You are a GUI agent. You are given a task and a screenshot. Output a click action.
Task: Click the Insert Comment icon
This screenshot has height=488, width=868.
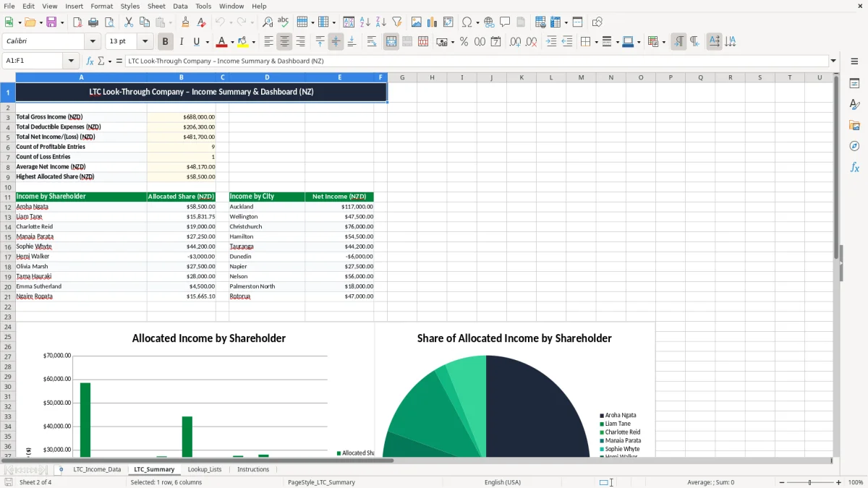[x=505, y=22]
